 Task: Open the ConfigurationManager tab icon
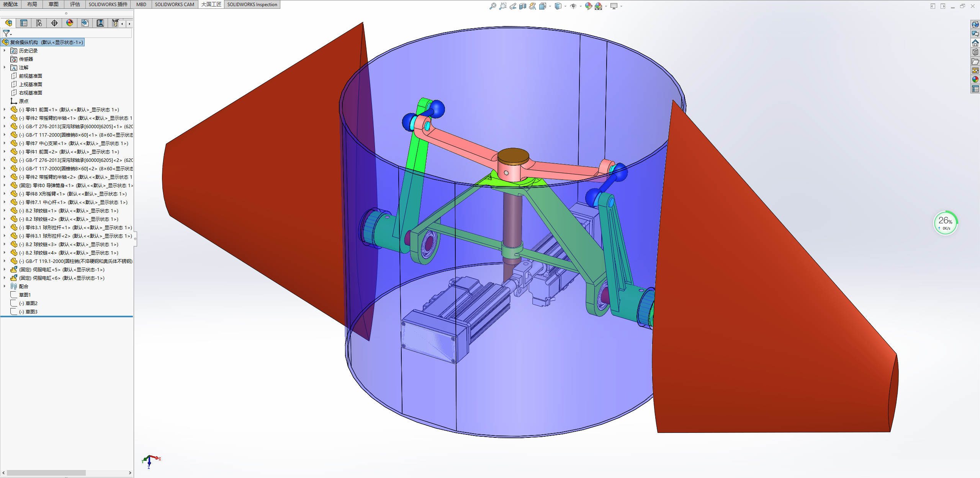(39, 23)
